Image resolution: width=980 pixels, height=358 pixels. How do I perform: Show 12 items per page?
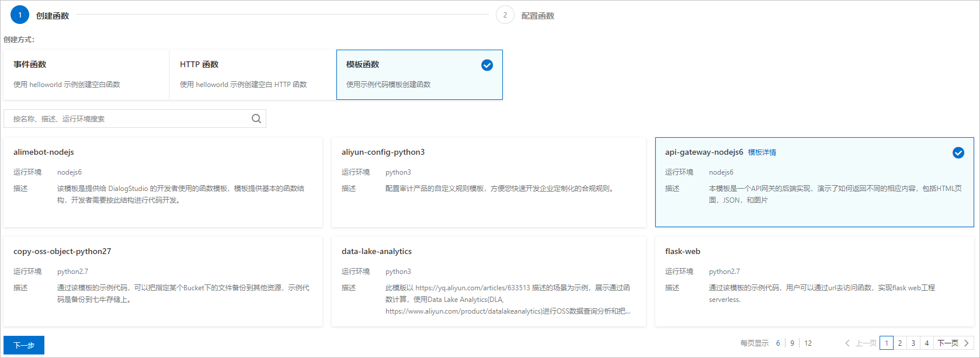click(808, 343)
